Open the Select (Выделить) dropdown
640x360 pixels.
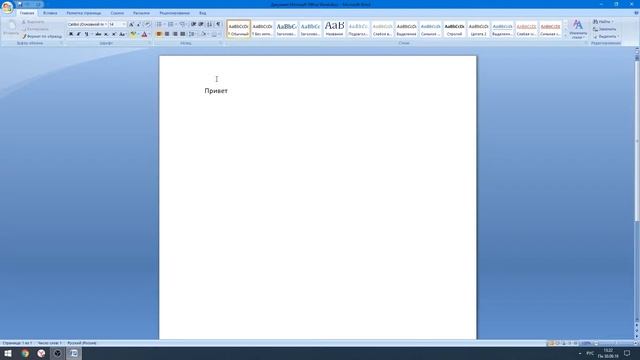point(605,36)
